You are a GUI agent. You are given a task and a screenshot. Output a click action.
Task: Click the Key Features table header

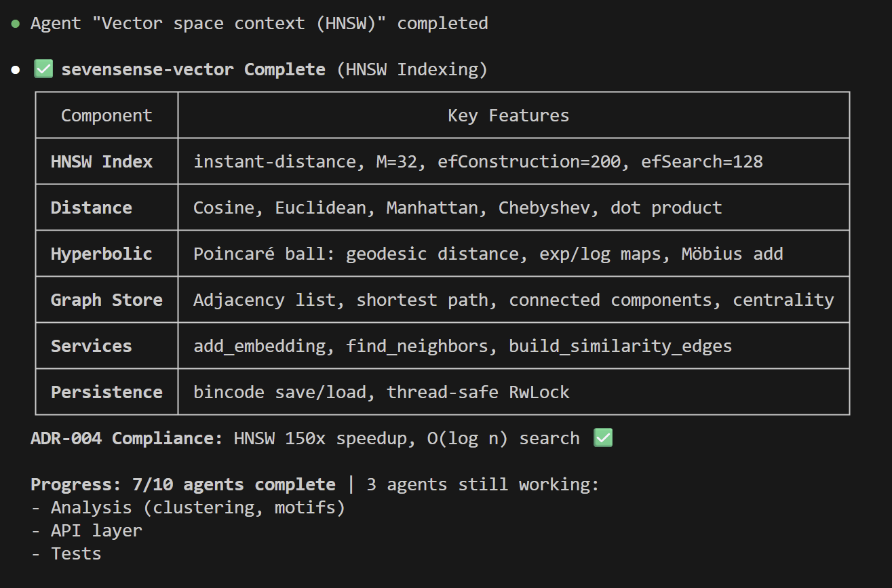(508, 115)
